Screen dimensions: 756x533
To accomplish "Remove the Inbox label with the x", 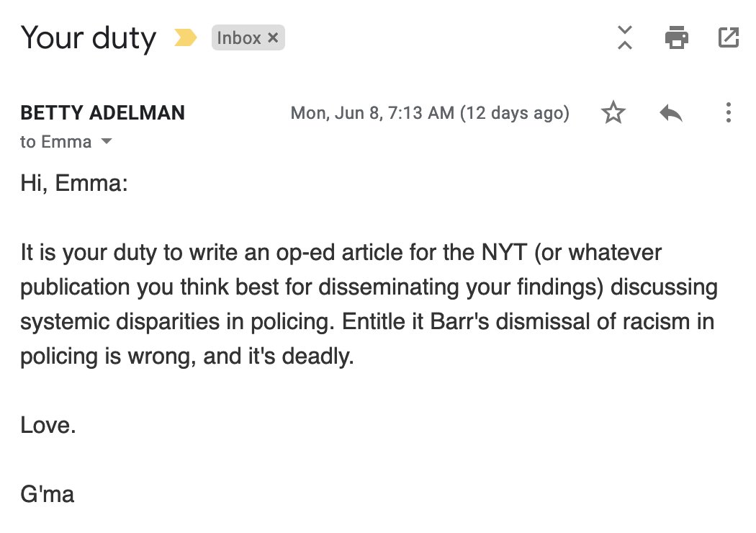I will [273, 38].
